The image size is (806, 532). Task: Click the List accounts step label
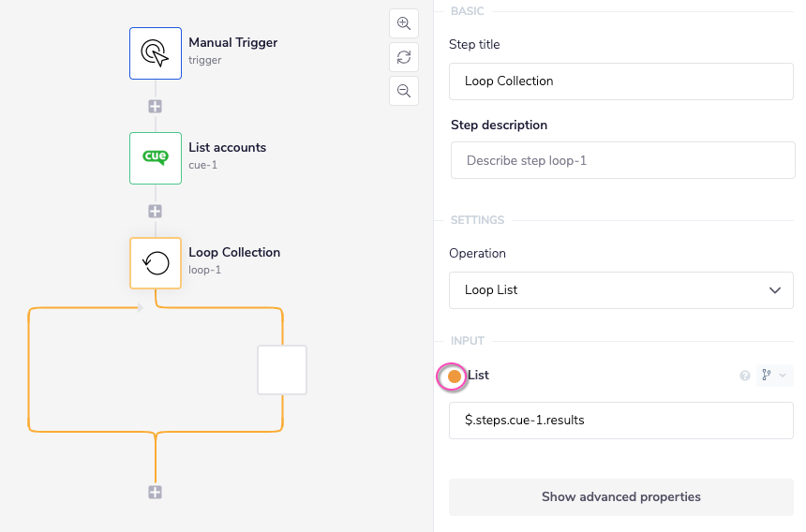click(x=227, y=147)
